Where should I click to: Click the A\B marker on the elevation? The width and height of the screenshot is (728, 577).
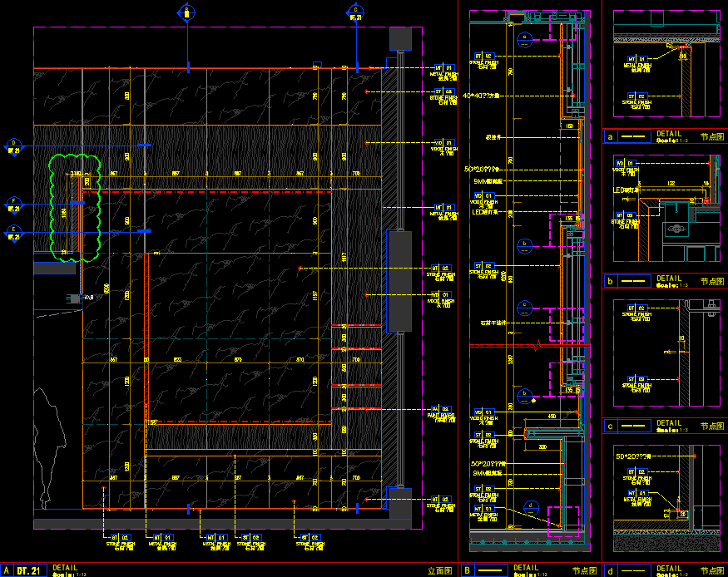[89, 298]
